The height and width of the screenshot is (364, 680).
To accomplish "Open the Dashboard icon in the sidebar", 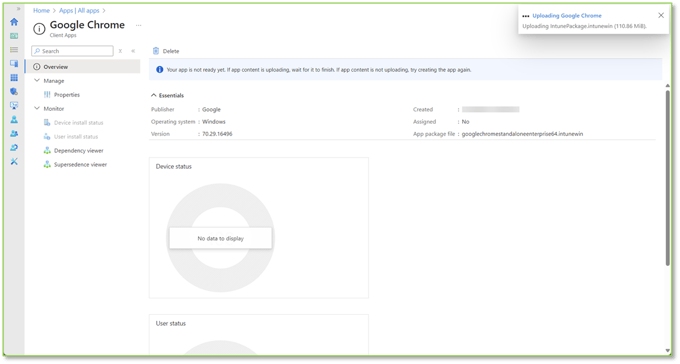I will point(14,36).
